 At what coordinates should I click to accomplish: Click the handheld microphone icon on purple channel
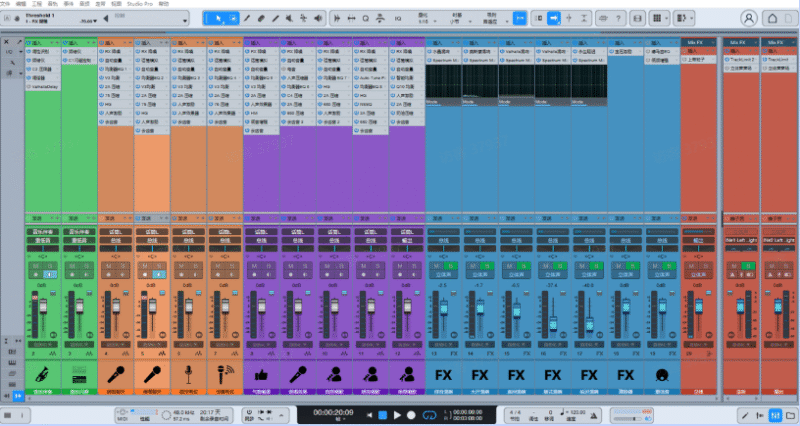[297, 375]
